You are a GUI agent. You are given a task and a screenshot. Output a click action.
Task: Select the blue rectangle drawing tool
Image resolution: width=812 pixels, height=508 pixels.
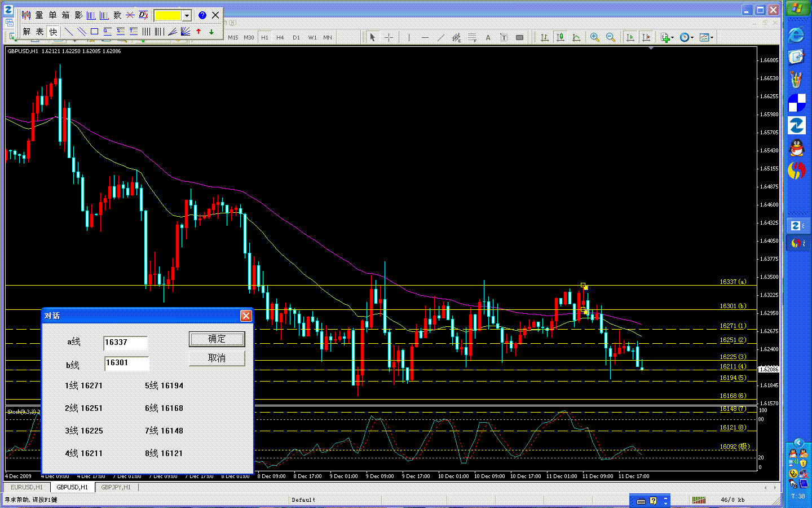point(95,32)
